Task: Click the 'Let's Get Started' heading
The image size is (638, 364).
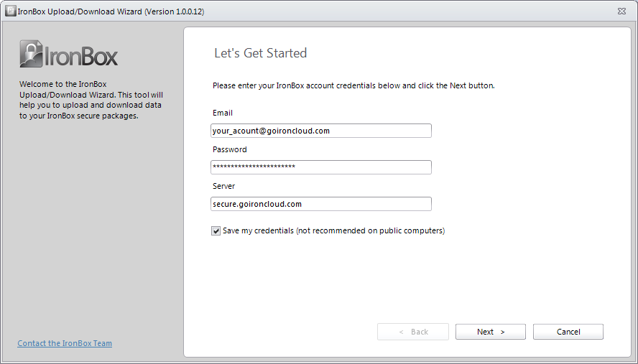Action: tap(260, 53)
